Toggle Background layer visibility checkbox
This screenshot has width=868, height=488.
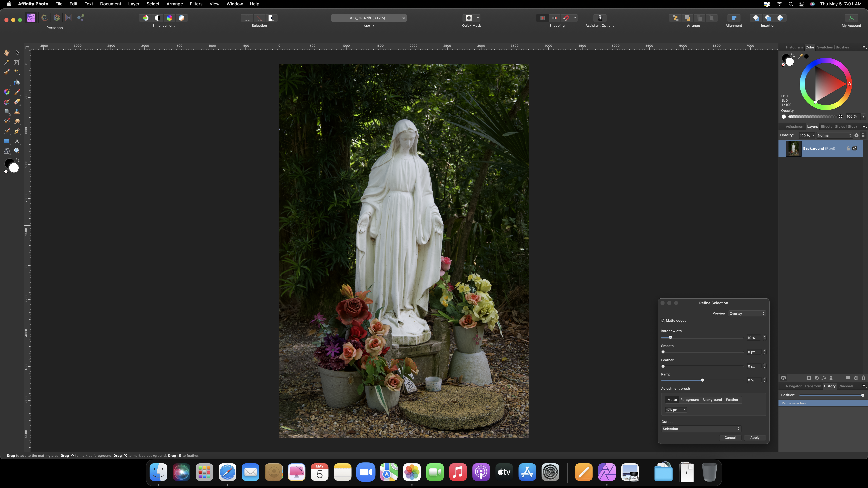(x=854, y=149)
